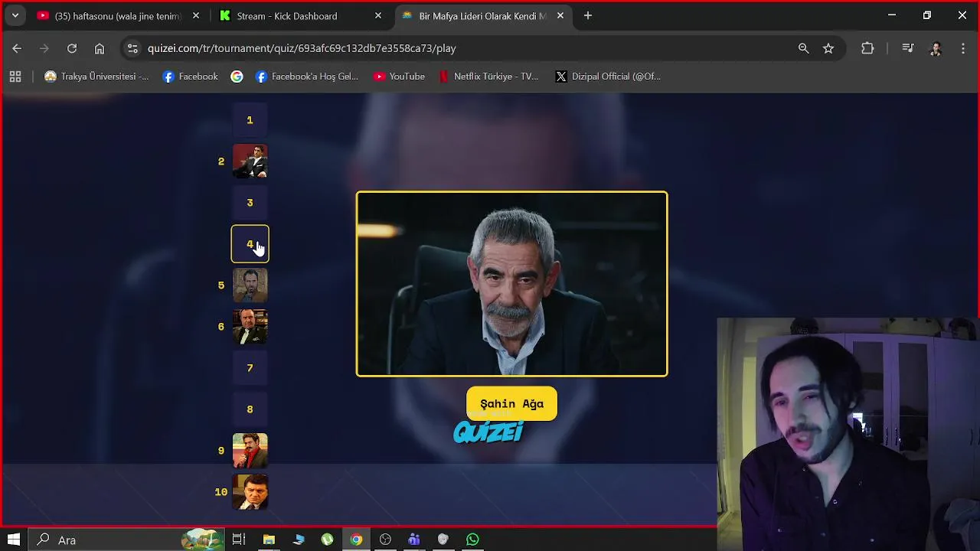
Task: Go back to previous page
Action: [x=17, y=48]
